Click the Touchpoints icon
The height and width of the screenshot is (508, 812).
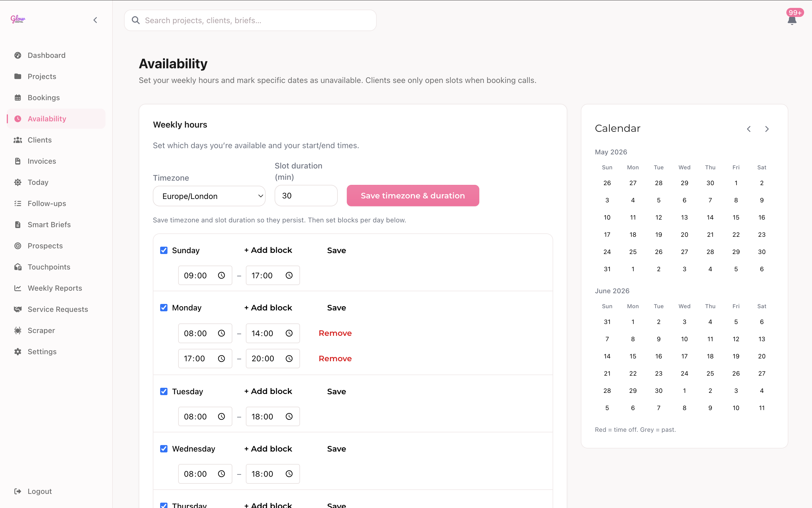coord(18,267)
